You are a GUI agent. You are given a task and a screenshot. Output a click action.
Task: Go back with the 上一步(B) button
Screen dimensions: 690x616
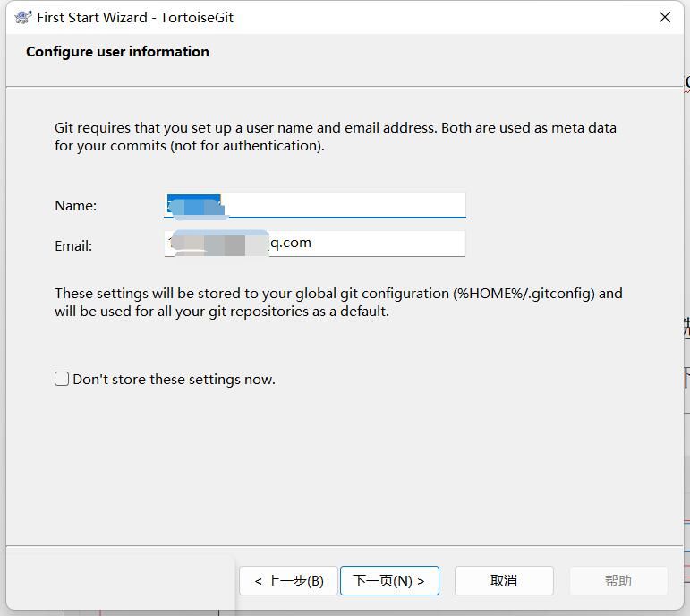click(289, 581)
